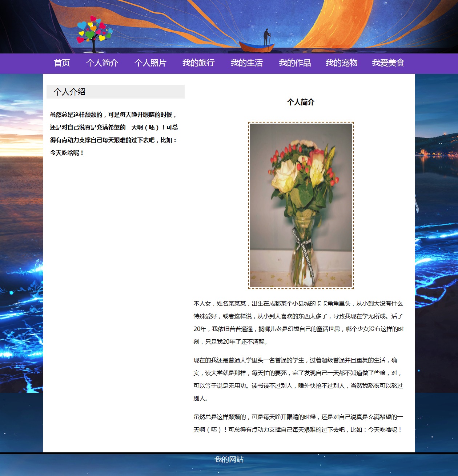
Task: Open the 我的作品 section
Action: pyautogui.click(x=295, y=63)
